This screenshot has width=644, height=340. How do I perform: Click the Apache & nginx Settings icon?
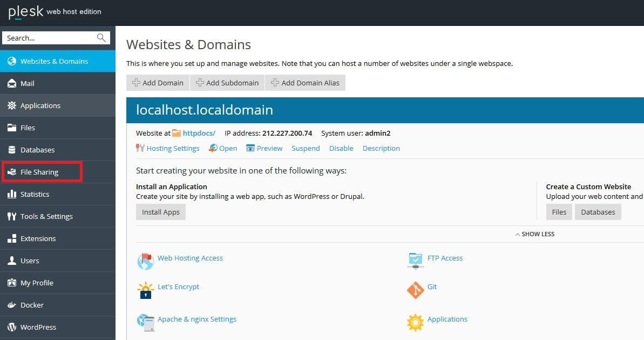click(x=145, y=322)
